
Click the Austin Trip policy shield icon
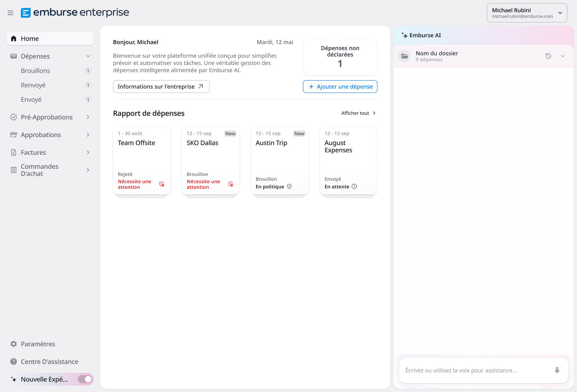coord(289,186)
